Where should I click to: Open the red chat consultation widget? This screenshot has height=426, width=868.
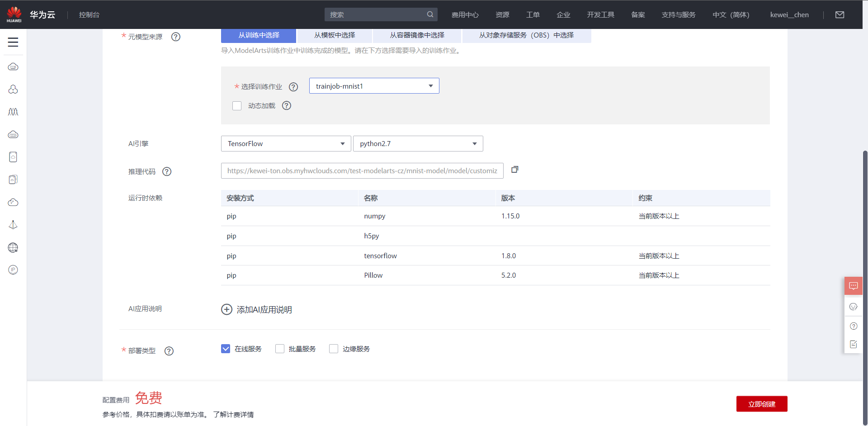pos(854,286)
